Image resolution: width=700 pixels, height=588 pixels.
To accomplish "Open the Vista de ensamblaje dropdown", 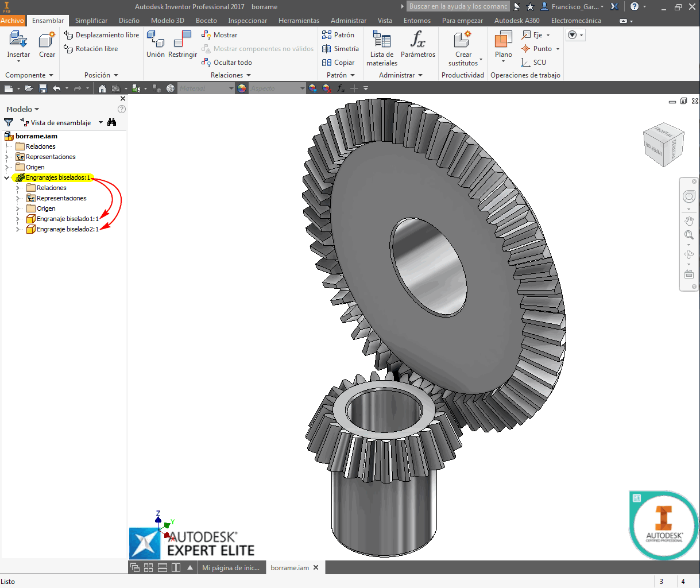I will coord(100,122).
